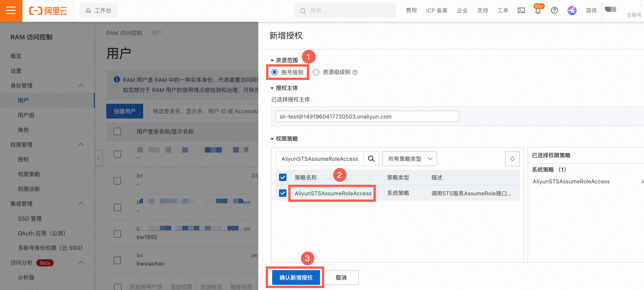Click the 取消 button
Viewport: 644px width, 290px height.
coord(341,277)
